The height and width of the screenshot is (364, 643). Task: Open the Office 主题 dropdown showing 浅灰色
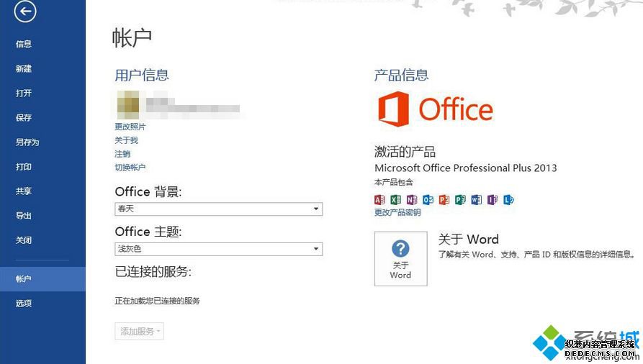[x=219, y=249]
